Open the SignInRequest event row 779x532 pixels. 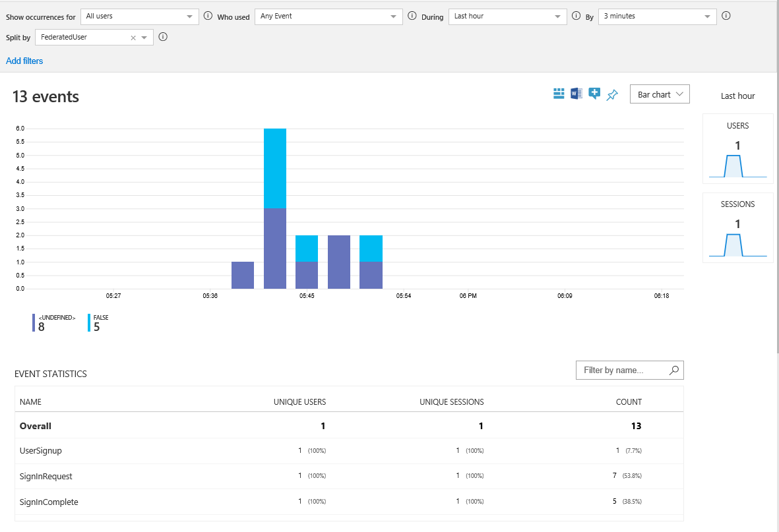pos(46,475)
